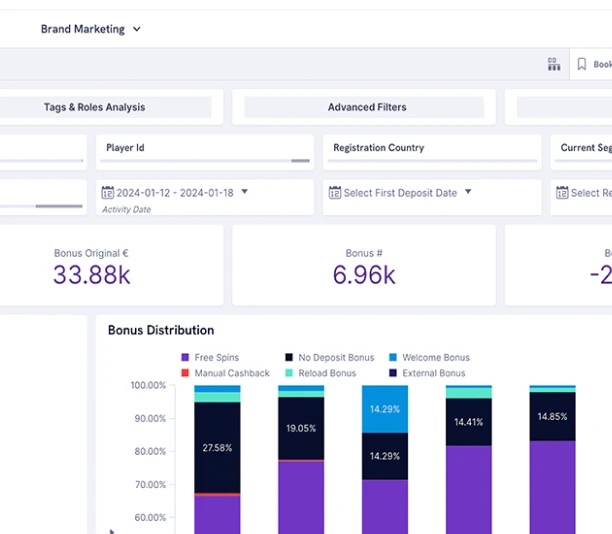Click the Bonus Original € metric card
Viewport: 612px width, 534px height.
(x=91, y=266)
